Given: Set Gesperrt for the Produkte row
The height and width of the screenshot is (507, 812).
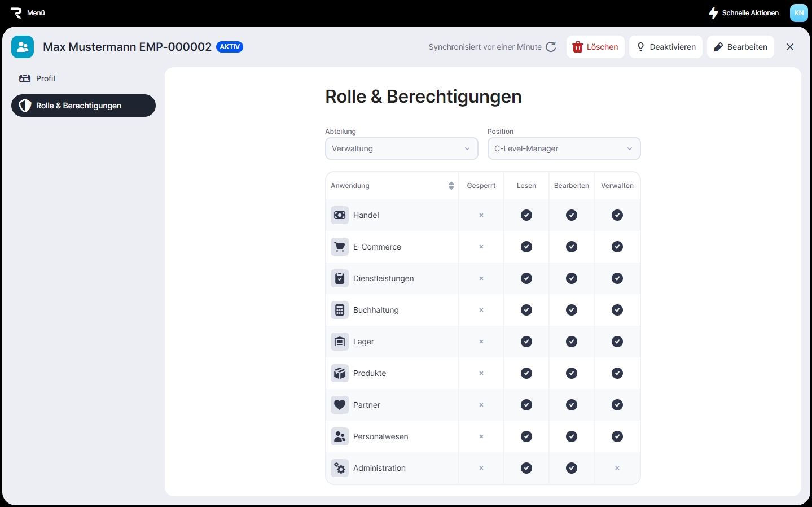Looking at the screenshot, I should pyautogui.click(x=481, y=373).
